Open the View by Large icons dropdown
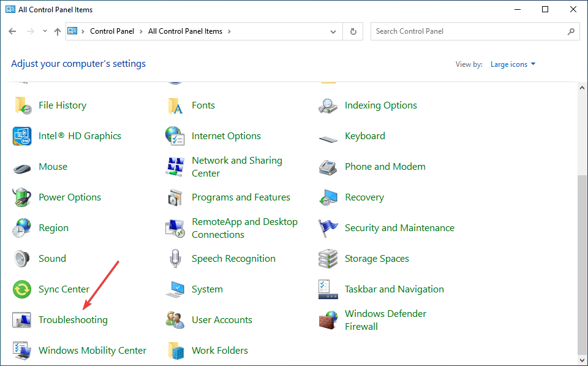 click(x=513, y=64)
